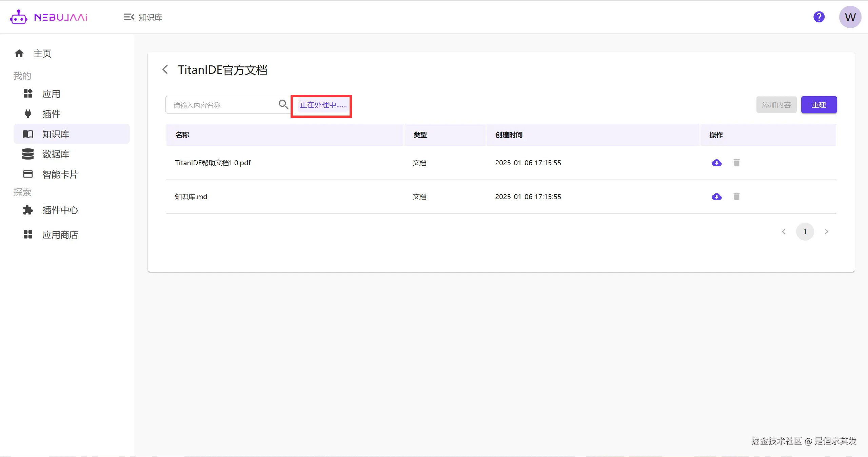This screenshot has width=868, height=457.
Task: Open 数据库 in the sidebar
Action: 56,154
